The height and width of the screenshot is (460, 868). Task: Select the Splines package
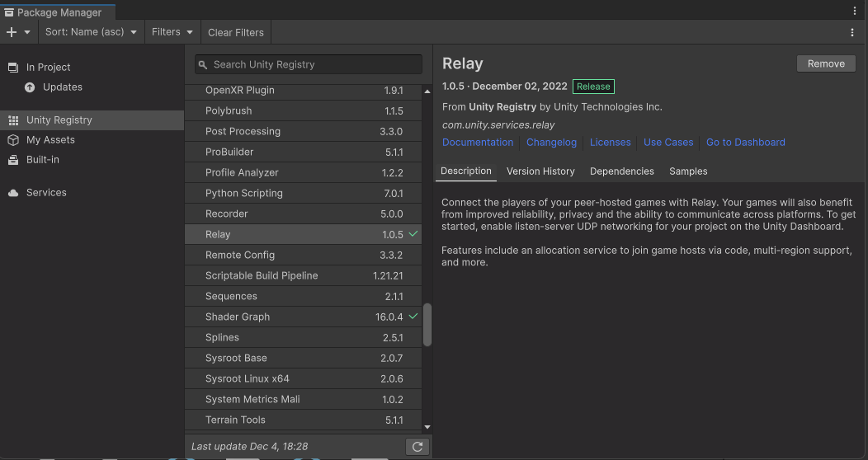pyautogui.click(x=304, y=337)
